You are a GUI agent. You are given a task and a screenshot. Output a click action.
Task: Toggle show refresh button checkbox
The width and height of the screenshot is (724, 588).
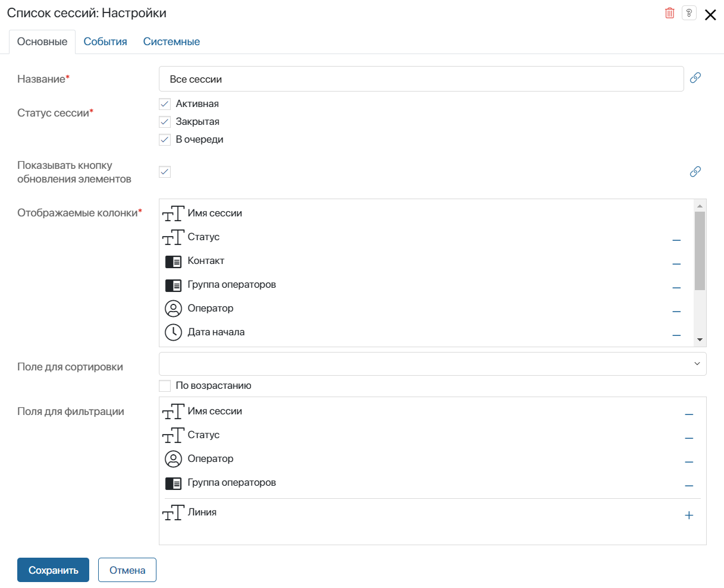165,172
